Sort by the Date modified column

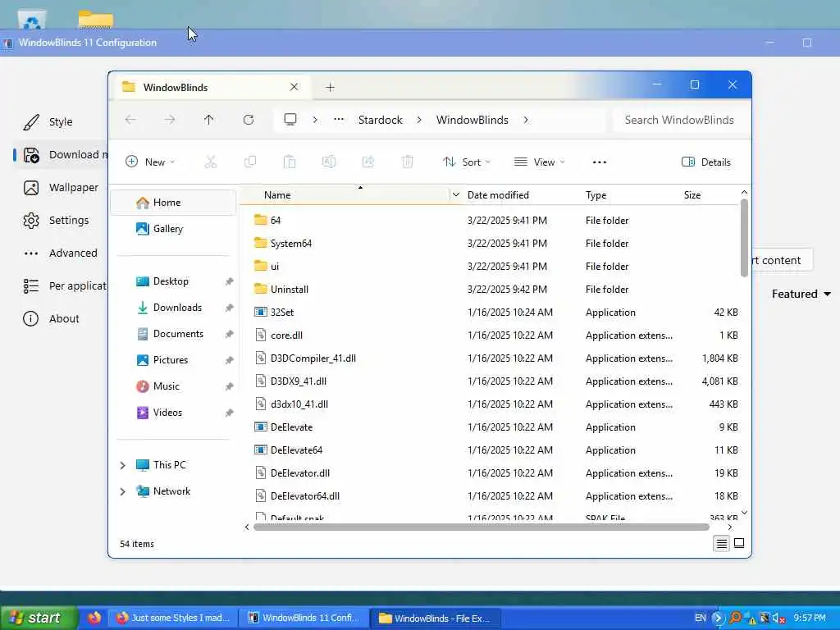[498, 195]
